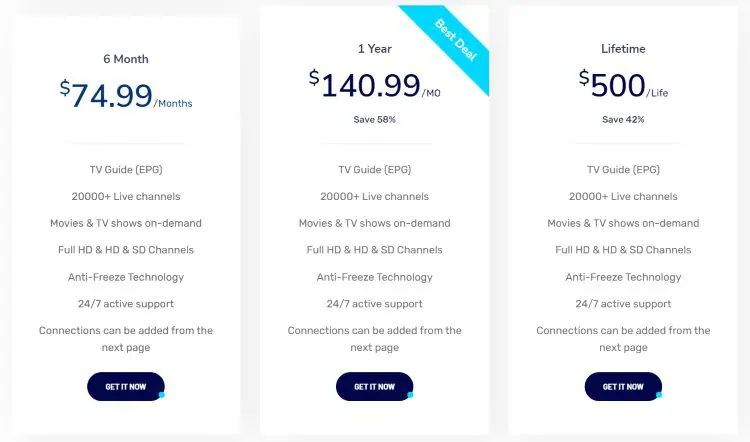Click Anti-Freeze Technology in Lifetime card
Screen dimensions: 750x442
tap(623, 277)
